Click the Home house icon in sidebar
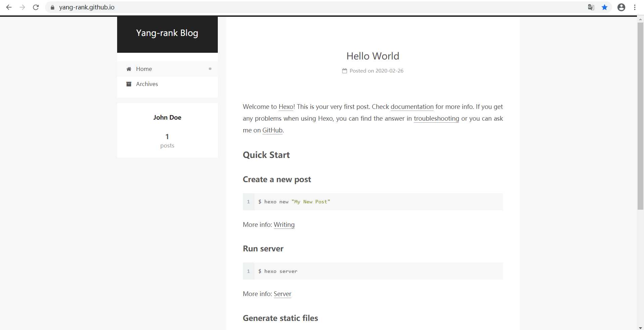This screenshot has height=330, width=644. [x=129, y=69]
